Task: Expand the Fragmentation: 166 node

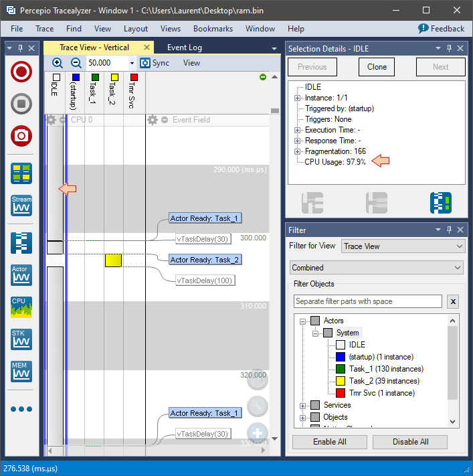Action: pyautogui.click(x=297, y=151)
